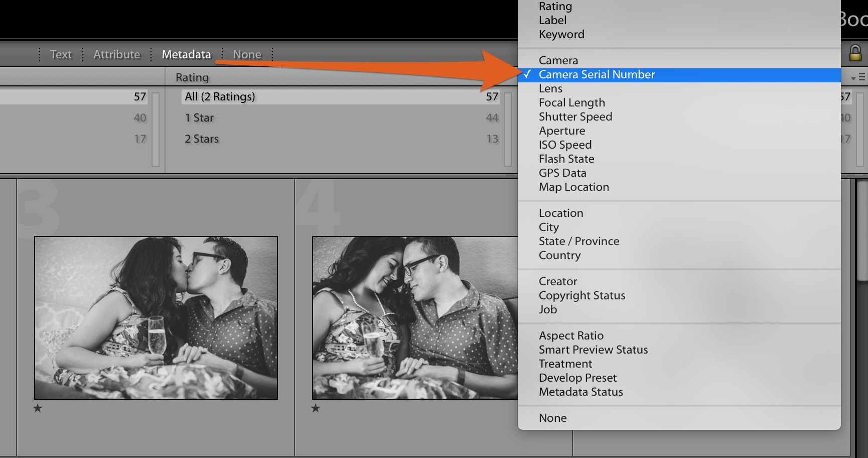
Task: Turn off filters with None tab
Action: [x=247, y=54]
